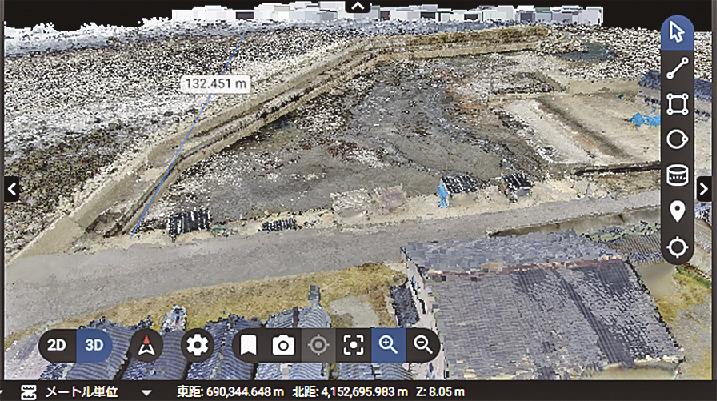
Task: Zoom out with the magnifier minus
Action: [x=423, y=346]
